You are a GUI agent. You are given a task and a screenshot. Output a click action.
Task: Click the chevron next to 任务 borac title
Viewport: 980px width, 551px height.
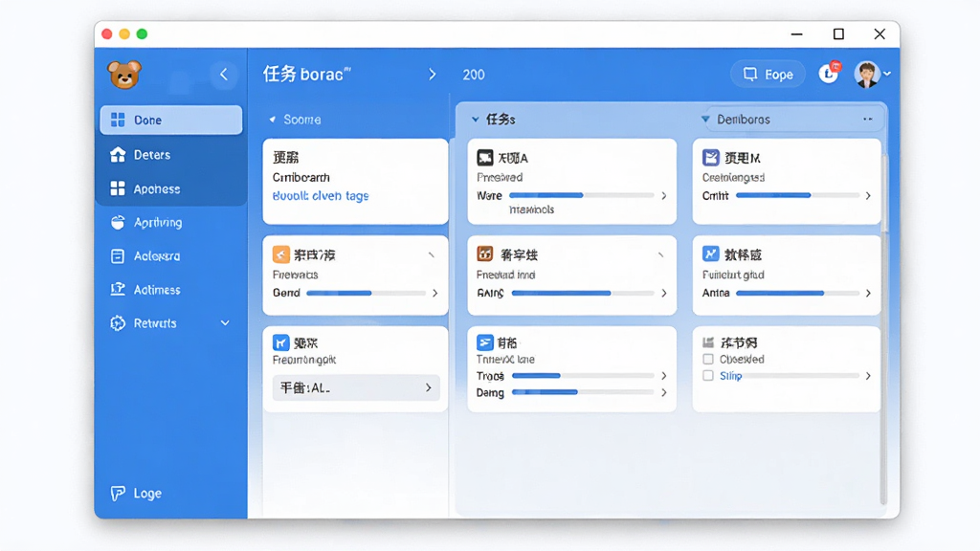tap(432, 75)
